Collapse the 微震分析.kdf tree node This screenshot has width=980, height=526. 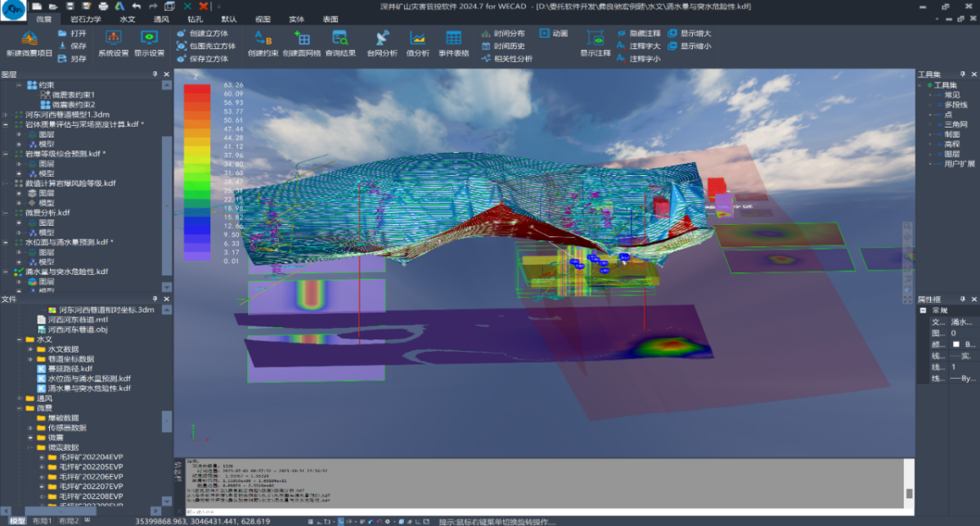(7, 213)
